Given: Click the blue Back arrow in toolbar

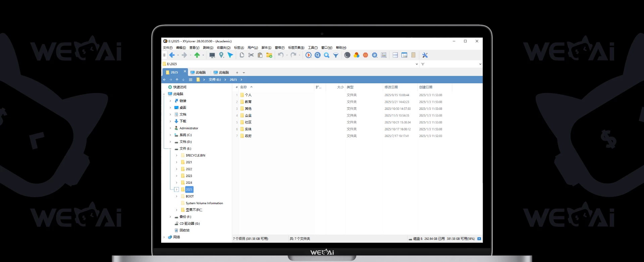Looking at the screenshot, I should pos(172,55).
